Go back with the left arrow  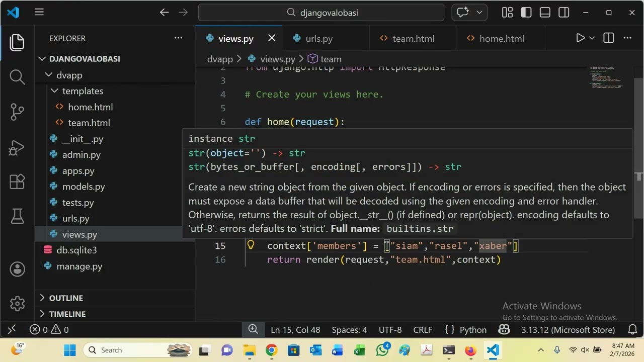(164, 13)
